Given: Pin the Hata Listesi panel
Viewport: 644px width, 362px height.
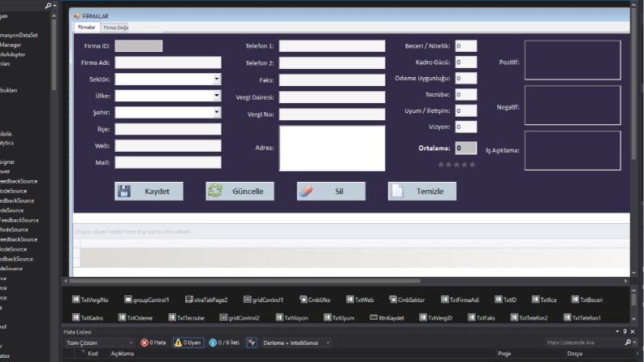Looking at the screenshot, I should [x=625, y=331].
